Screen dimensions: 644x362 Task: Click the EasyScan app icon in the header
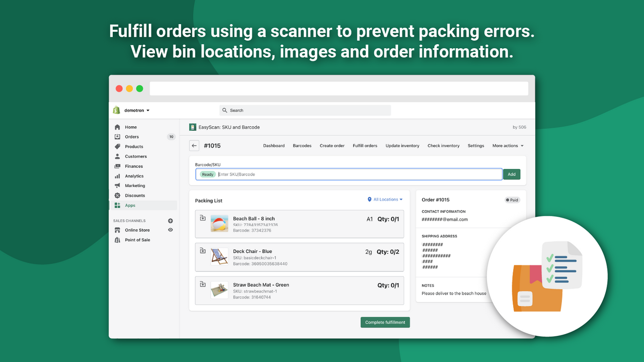[x=193, y=127]
